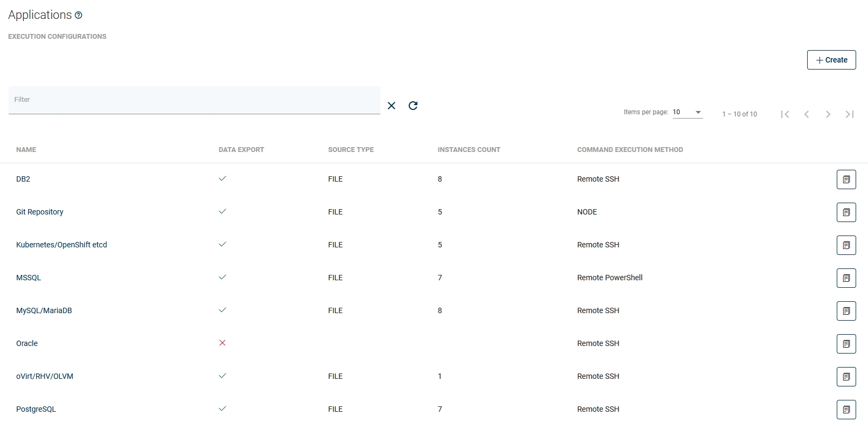This screenshot has height=429, width=868.
Task: Open the oVirt/RHV/OLVM application link
Action: (x=45, y=376)
